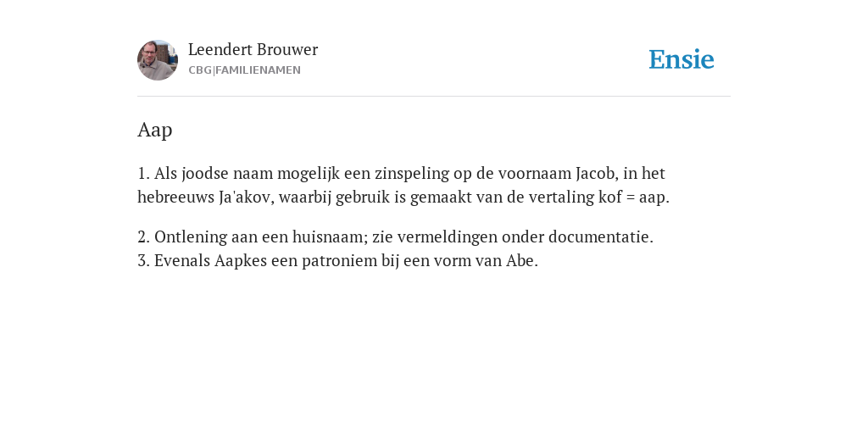Click Leendert Brouwer's profile photo
The width and height of the screenshot is (868, 434).
pos(158,60)
